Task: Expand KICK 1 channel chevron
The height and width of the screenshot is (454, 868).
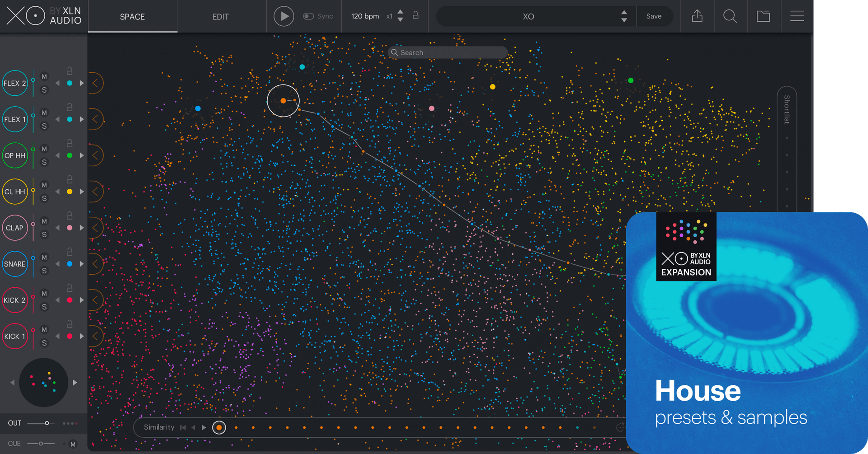Action: [95, 336]
